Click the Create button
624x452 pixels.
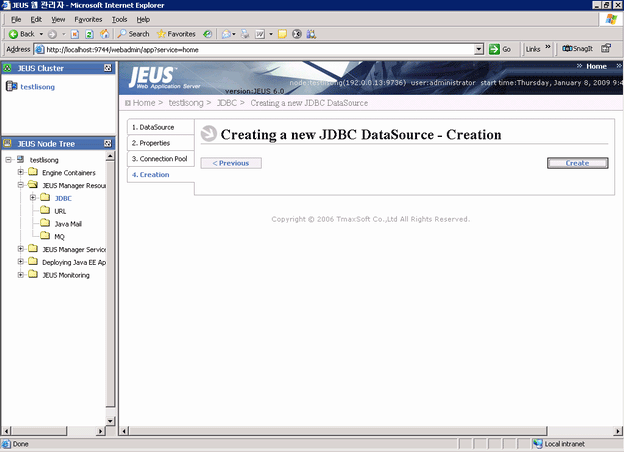click(x=577, y=163)
